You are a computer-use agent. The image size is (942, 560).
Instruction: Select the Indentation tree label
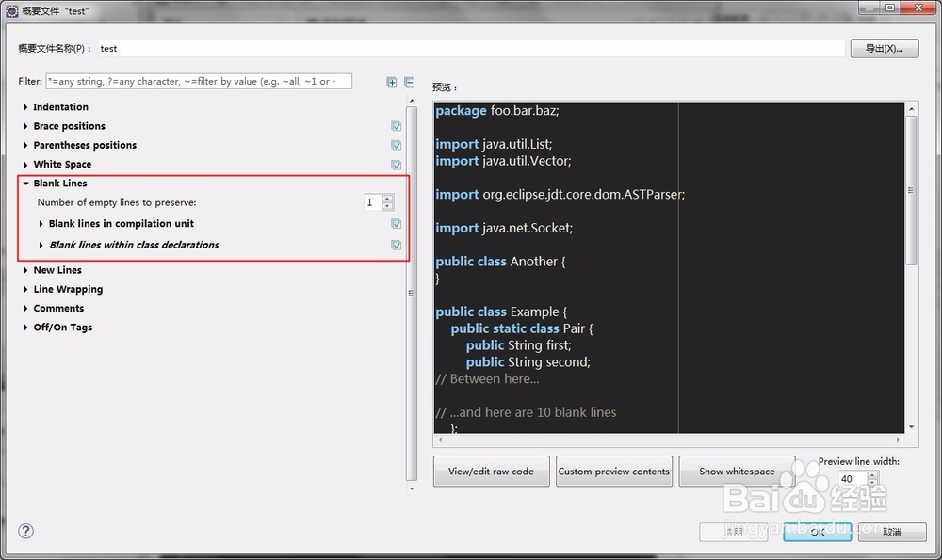[60, 107]
